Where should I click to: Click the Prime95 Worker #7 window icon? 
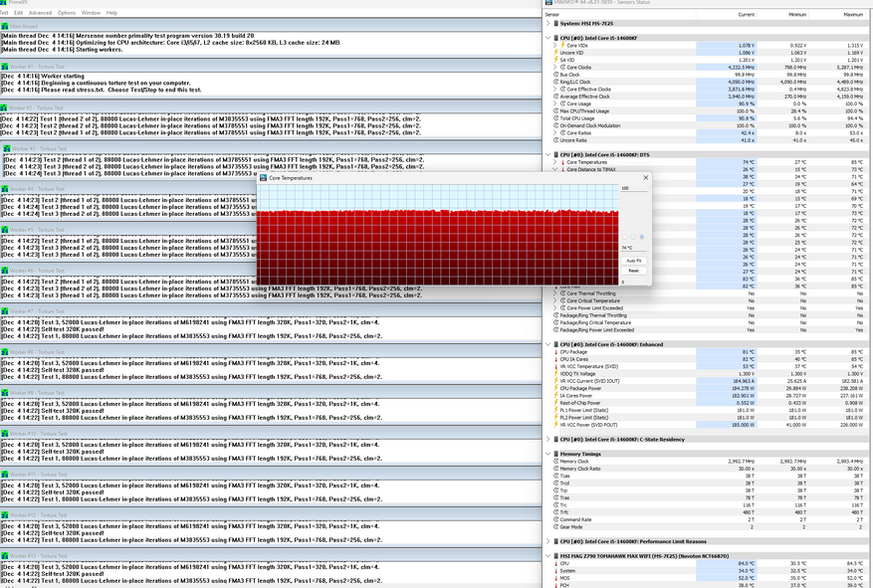pyautogui.click(x=5, y=311)
